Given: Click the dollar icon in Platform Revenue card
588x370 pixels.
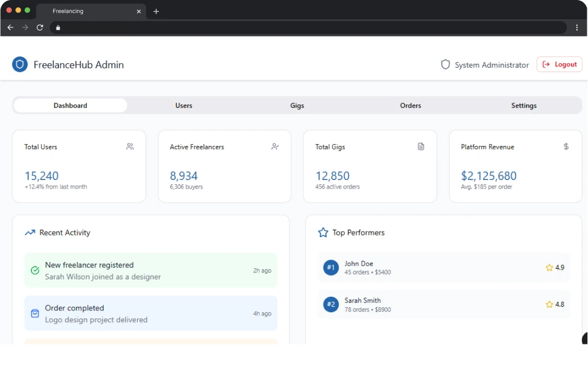Looking at the screenshot, I should click(x=566, y=147).
